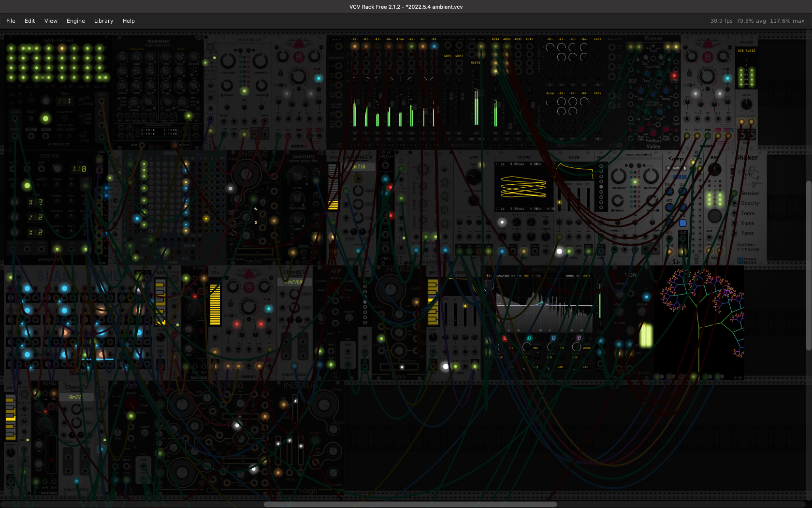Screen dimensions: 812x508
Task: Toggle the red Diffuse Input button on Plateau
Action: [x=674, y=75]
